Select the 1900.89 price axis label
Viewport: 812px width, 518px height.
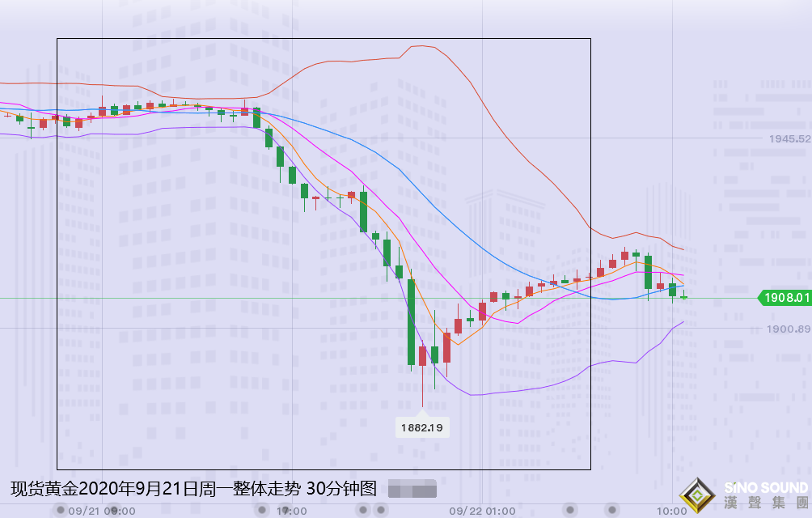point(789,329)
